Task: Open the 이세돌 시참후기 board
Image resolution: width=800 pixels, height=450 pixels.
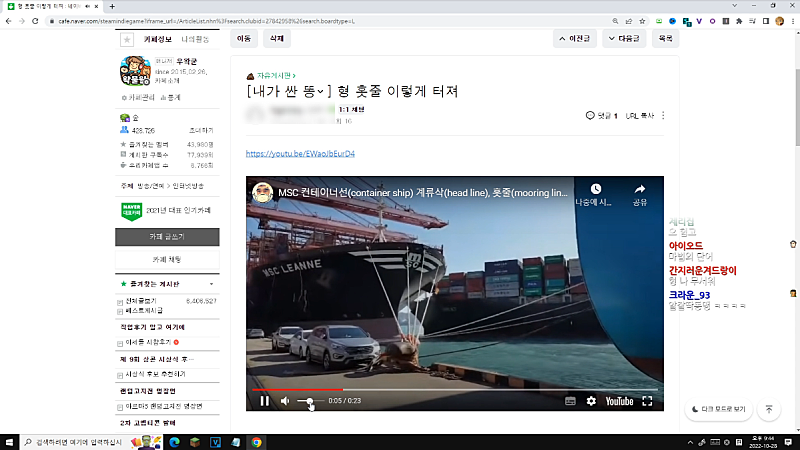Action: coord(148,342)
